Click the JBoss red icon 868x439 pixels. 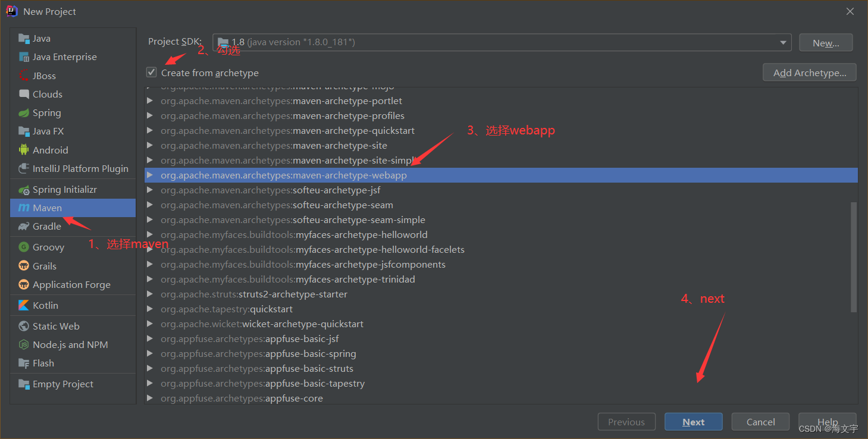(24, 76)
